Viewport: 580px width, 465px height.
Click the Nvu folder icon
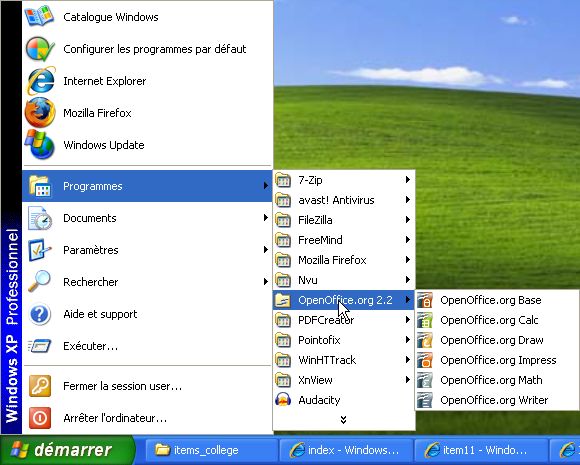pos(283,280)
